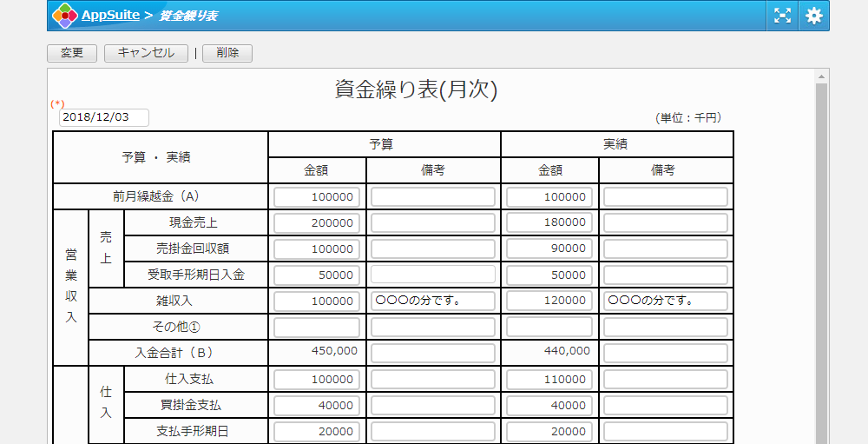Click budget 入金合計 remarks field
The image size is (868, 444).
433,354
